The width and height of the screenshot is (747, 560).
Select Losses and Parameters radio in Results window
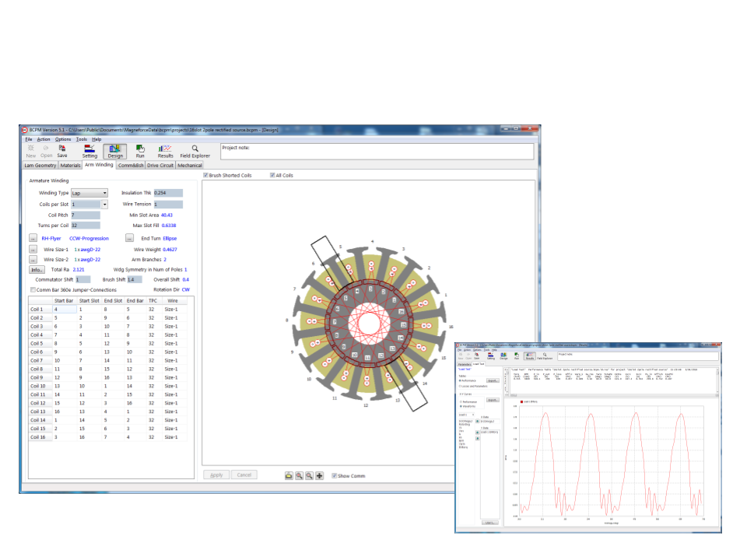coord(460,387)
